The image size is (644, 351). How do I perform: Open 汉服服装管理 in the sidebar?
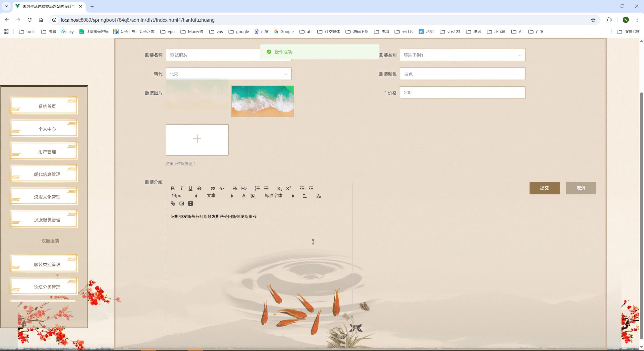coord(47,219)
